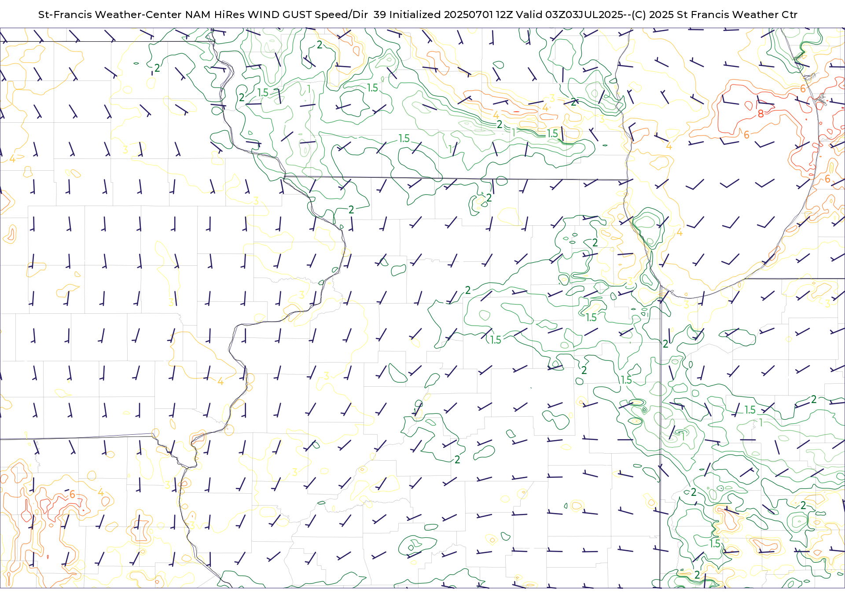Click the "Initialized 20250701 12Z" text in header
The image size is (845, 616).
pos(451,15)
